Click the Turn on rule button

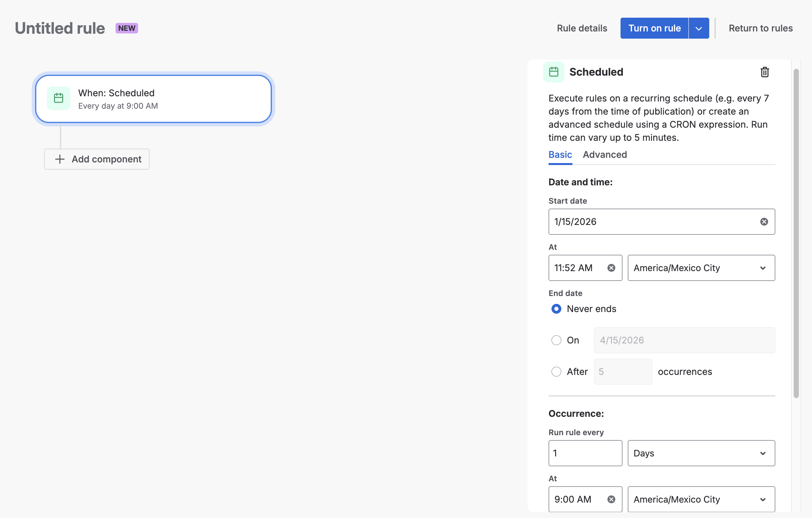(x=654, y=28)
